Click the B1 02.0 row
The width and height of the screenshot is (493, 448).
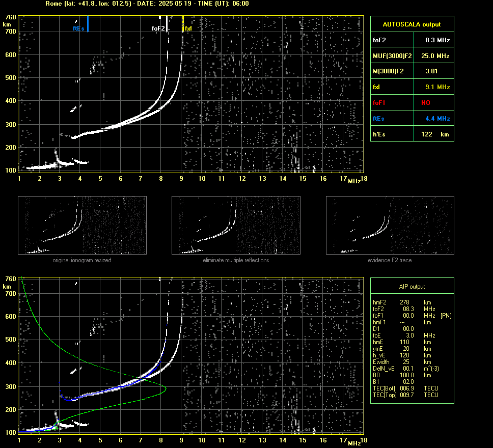[393, 382]
